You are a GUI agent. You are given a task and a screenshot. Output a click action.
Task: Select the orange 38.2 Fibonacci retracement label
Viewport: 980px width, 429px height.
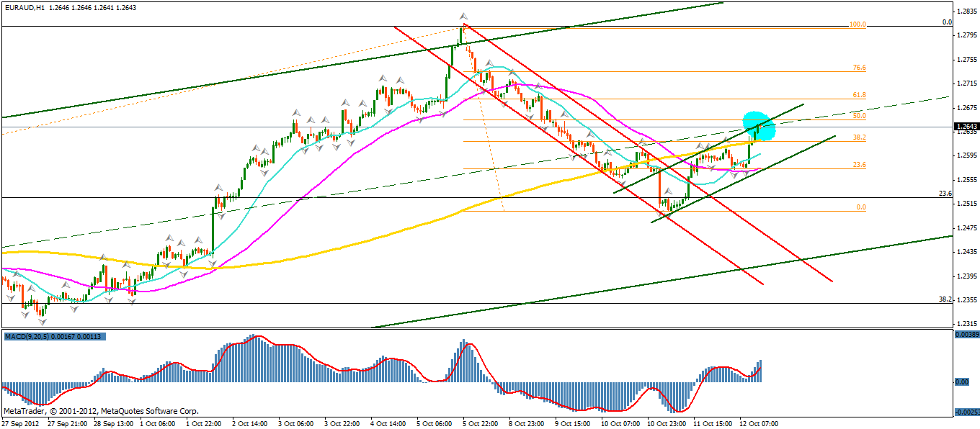(859, 137)
